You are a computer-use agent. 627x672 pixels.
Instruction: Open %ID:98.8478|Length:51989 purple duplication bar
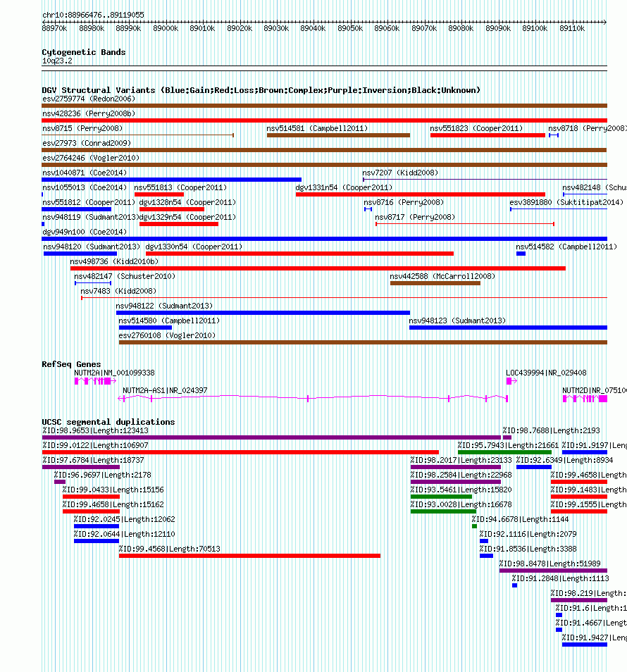[553, 571]
